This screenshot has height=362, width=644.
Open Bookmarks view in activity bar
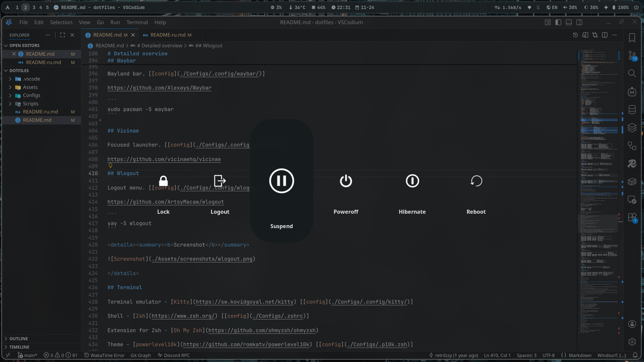click(x=632, y=38)
